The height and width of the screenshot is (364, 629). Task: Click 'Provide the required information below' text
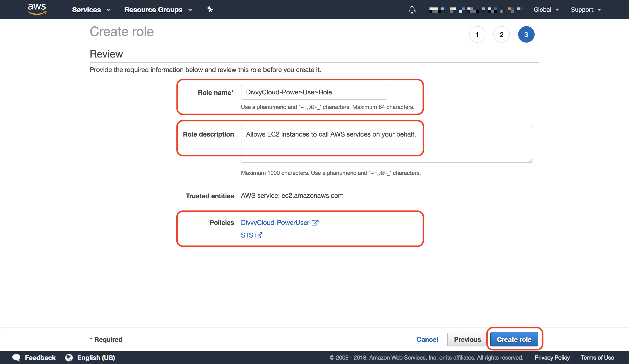[205, 70]
